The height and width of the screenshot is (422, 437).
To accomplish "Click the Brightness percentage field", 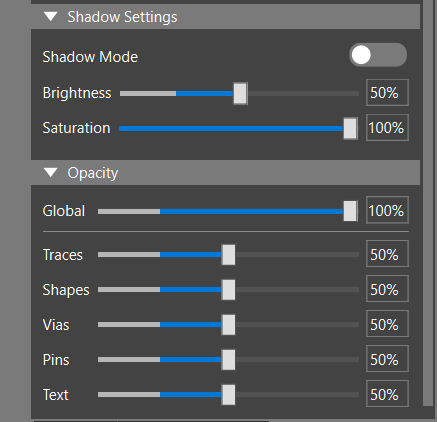I will 387,93.
